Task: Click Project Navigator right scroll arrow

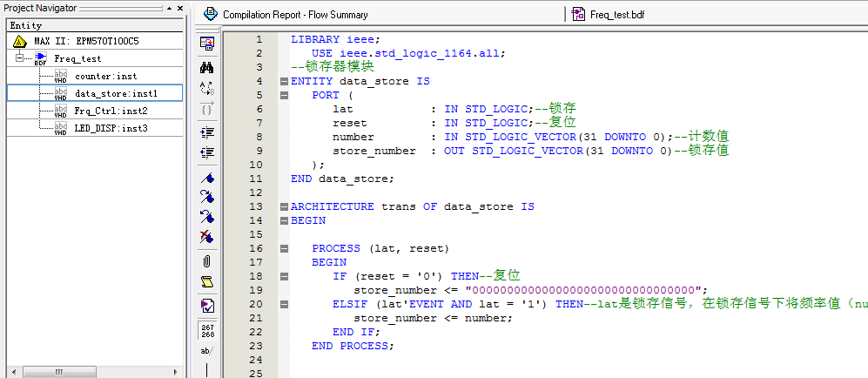Action: click(x=176, y=373)
